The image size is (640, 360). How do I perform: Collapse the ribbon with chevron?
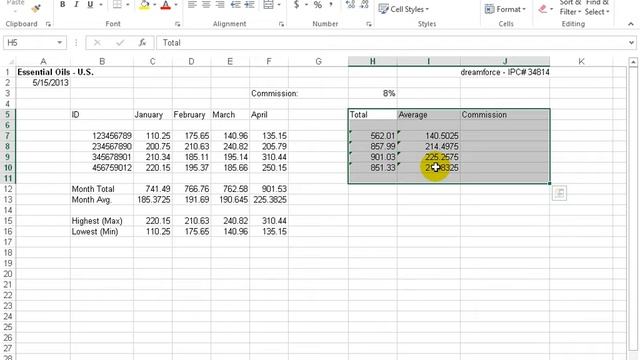click(x=631, y=24)
